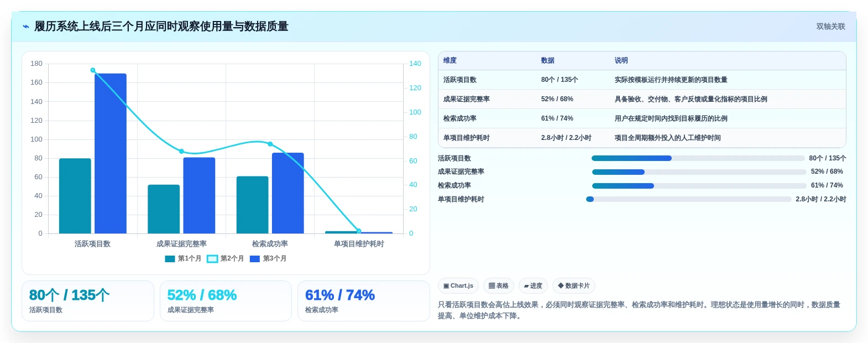This screenshot has height=343, width=868.
Task: Click description 用户在规定时间内找到目标履历的比例
Action: point(671,118)
